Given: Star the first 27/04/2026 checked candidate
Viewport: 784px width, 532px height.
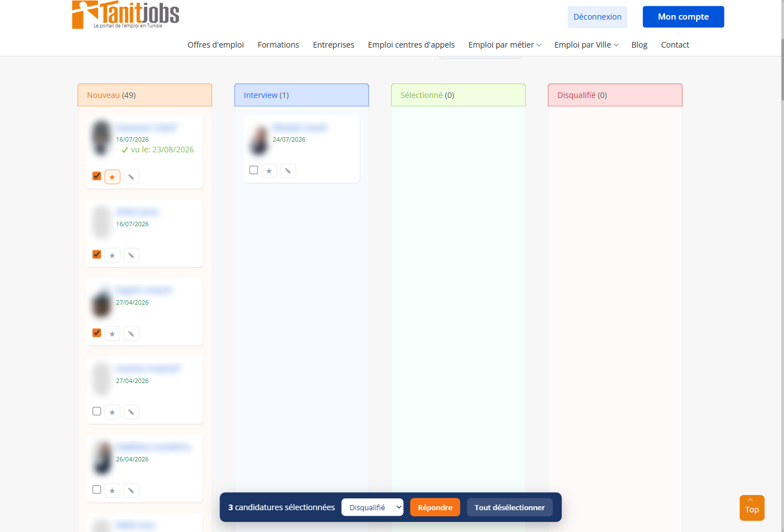Looking at the screenshot, I should [x=112, y=334].
